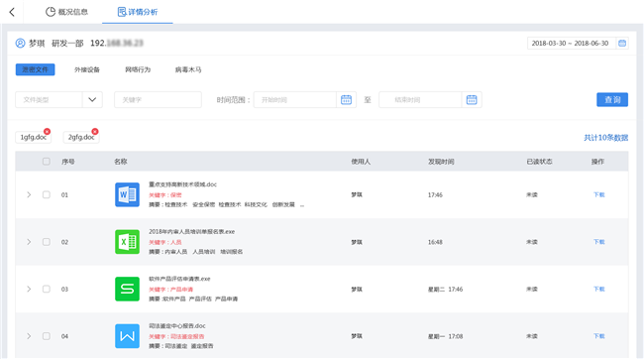The image size is (644, 359).
Task: Open the overview info tab
Action: [x=66, y=12]
